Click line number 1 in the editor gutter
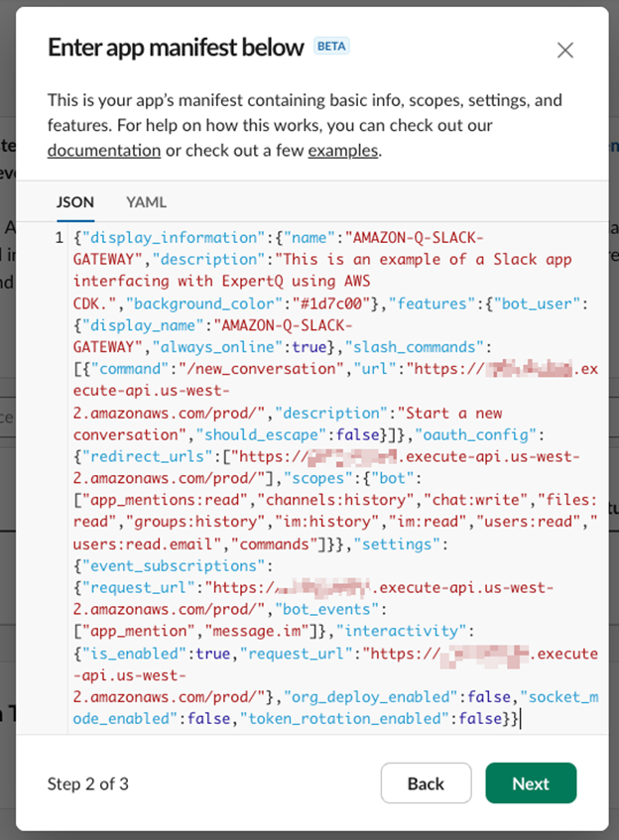This screenshot has height=840, width=619. pyautogui.click(x=59, y=237)
